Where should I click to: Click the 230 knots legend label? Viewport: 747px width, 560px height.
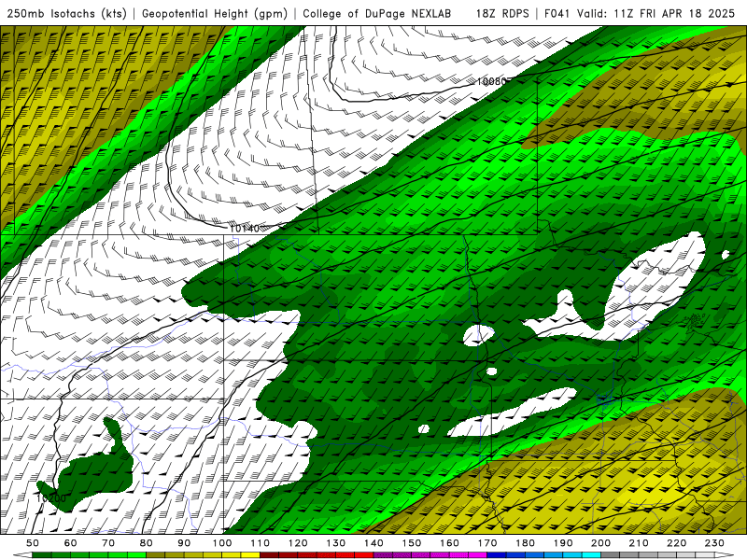(714, 543)
